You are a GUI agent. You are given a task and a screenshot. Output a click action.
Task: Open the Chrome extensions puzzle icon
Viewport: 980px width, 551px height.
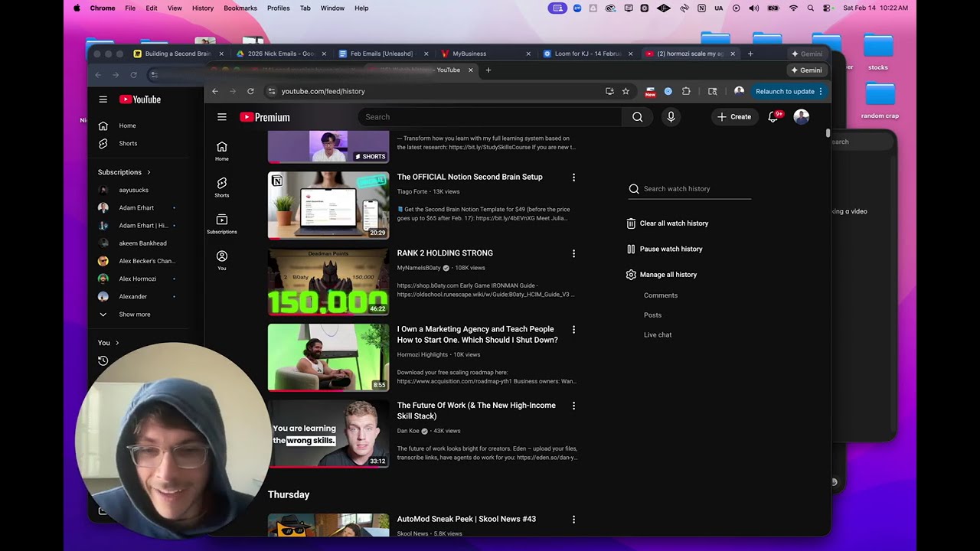686,91
